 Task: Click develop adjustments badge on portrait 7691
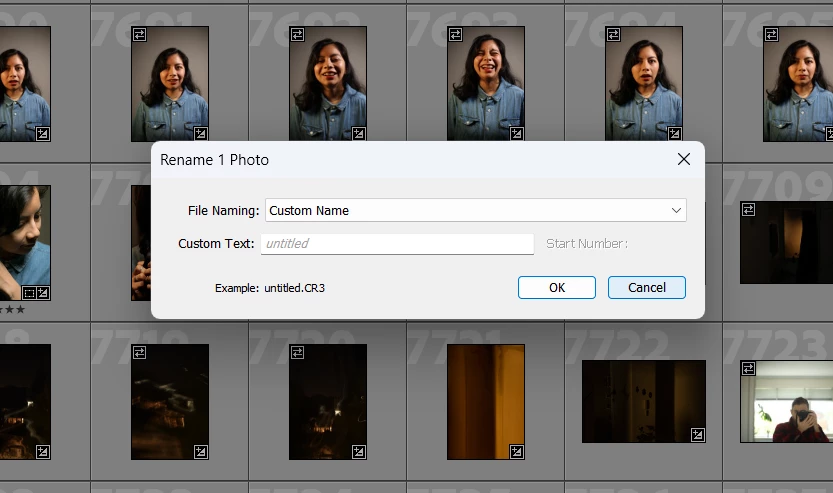pos(200,133)
